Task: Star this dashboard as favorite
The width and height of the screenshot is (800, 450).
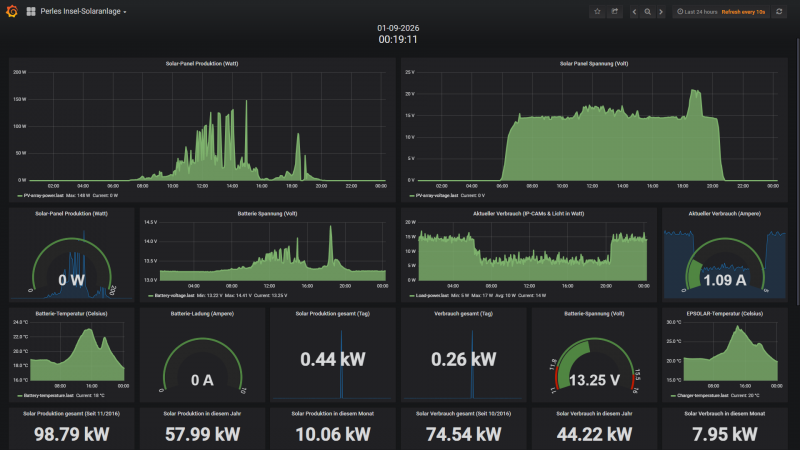Action: [x=597, y=11]
